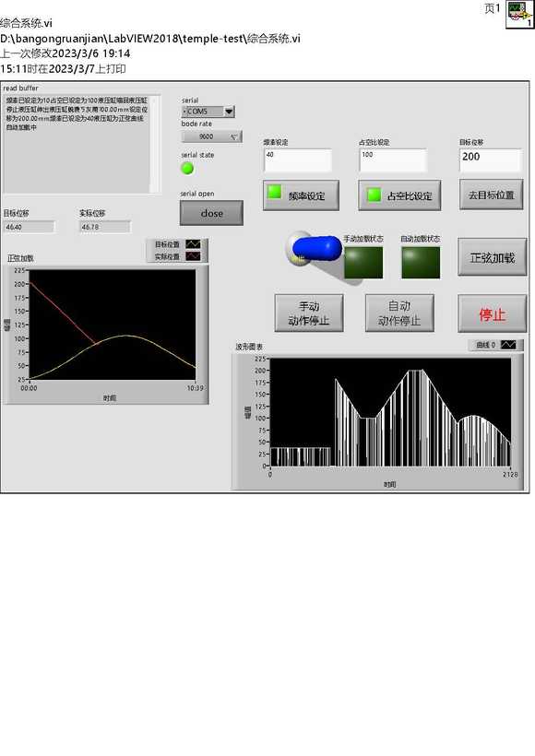Click the 00:00 time axis label
The height and width of the screenshot is (756, 535).
[29, 387]
